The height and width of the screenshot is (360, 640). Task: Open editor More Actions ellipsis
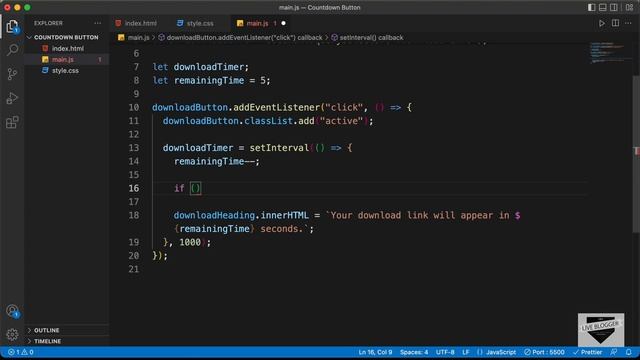(628, 23)
